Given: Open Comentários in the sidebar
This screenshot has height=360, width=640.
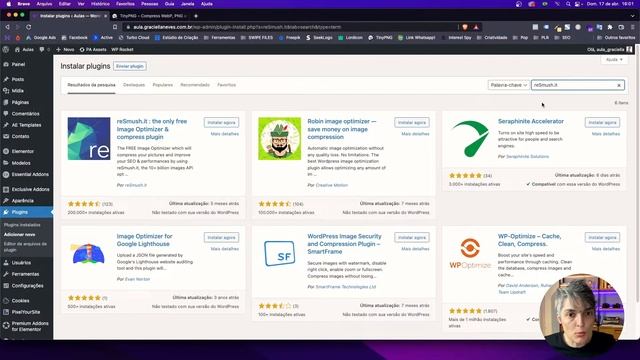Looking at the screenshot, I should click(x=25, y=114).
